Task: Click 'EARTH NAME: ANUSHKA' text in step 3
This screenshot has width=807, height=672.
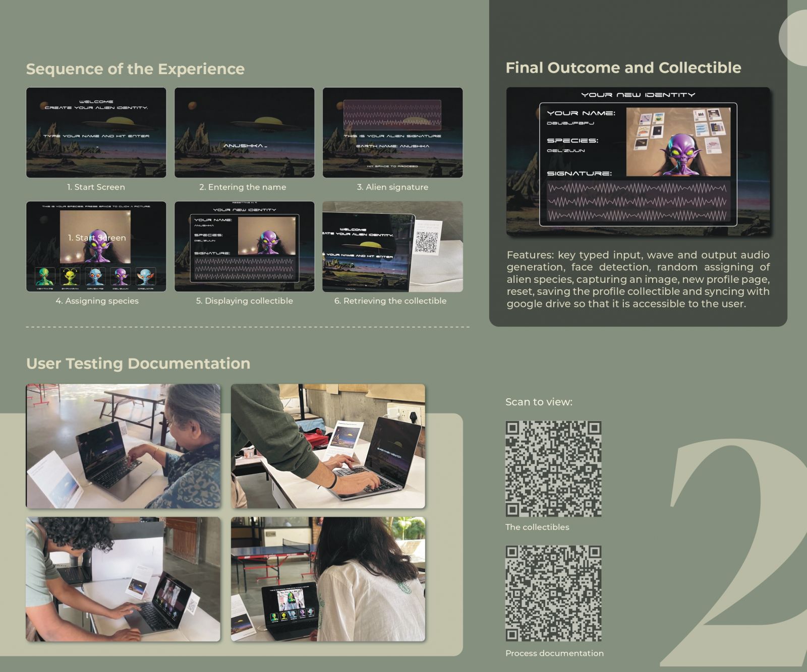Action: (x=392, y=146)
